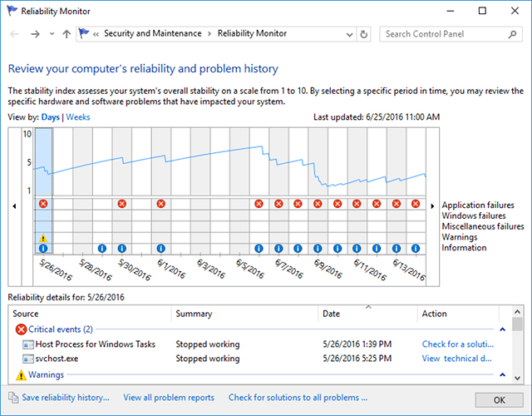Open the recent locations dropdown arrow
This screenshot has width=532, height=416.
tap(52, 34)
